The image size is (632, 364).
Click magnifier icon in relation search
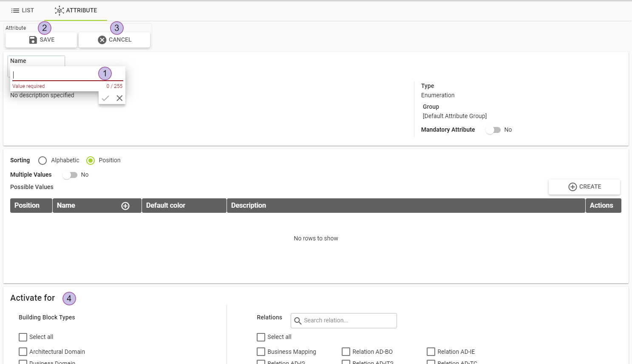tap(298, 321)
